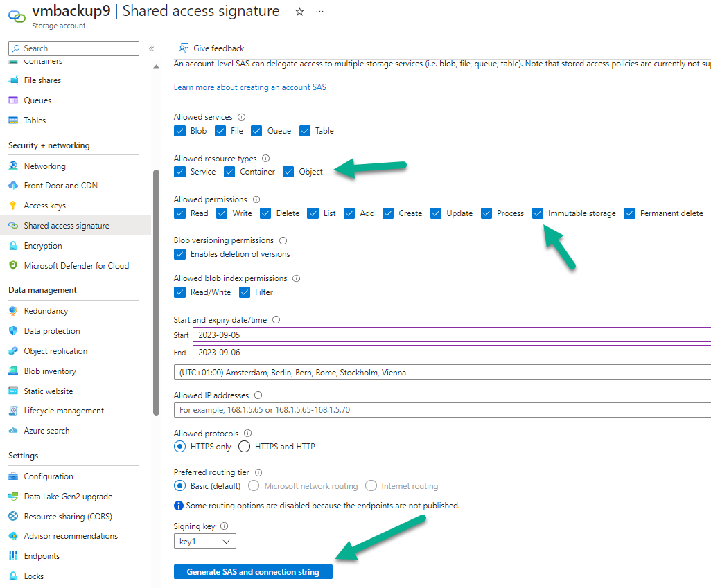This screenshot has width=711, height=588.
Task: Click the Data protection shield icon
Action: pos(13,331)
